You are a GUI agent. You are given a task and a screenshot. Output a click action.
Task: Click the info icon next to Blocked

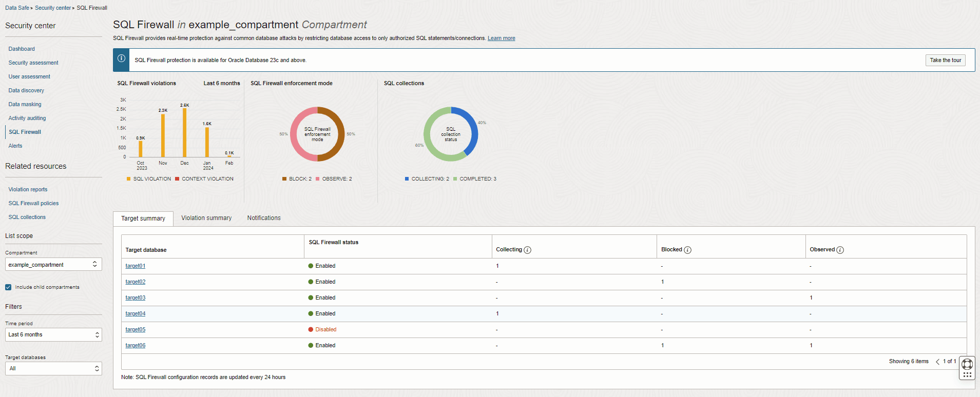pyautogui.click(x=687, y=250)
